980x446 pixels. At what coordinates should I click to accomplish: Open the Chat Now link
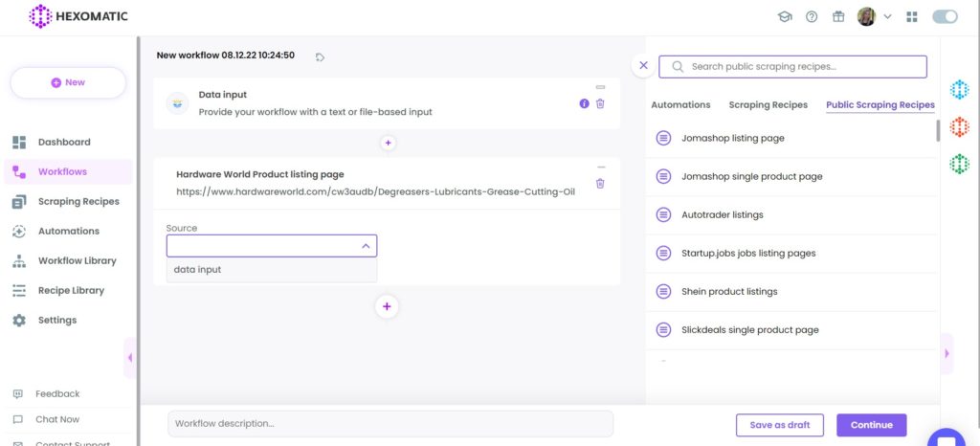tap(57, 419)
